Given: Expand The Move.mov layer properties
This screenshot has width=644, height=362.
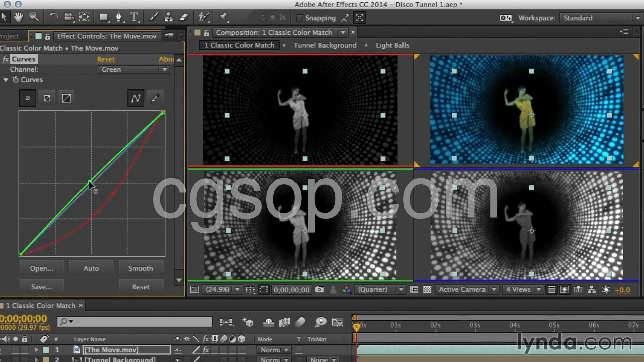Looking at the screenshot, I should click(36, 350).
